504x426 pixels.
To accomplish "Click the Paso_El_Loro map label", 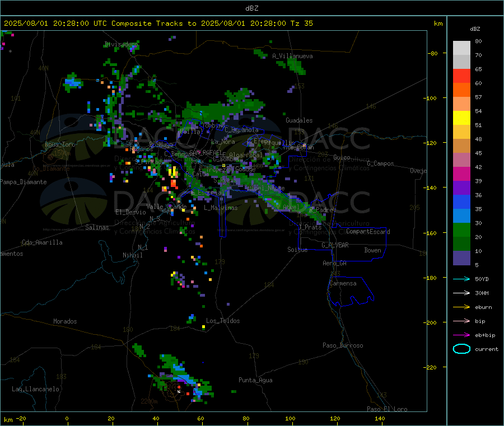I will tap(387, 409).
